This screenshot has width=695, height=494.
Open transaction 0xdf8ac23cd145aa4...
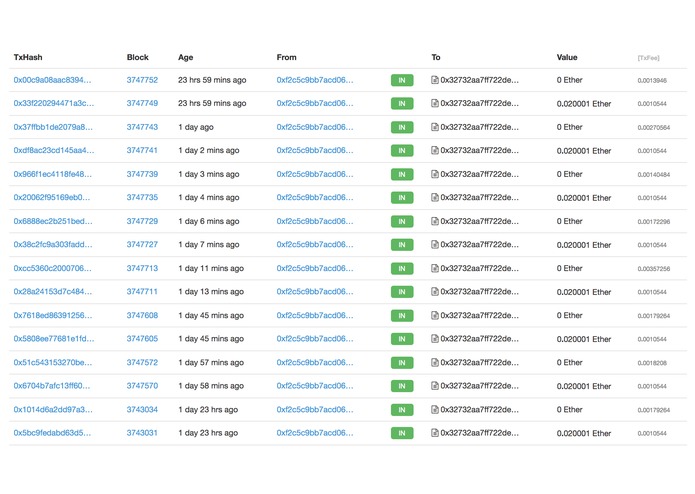pyautogui.click(x=54, y=150)
